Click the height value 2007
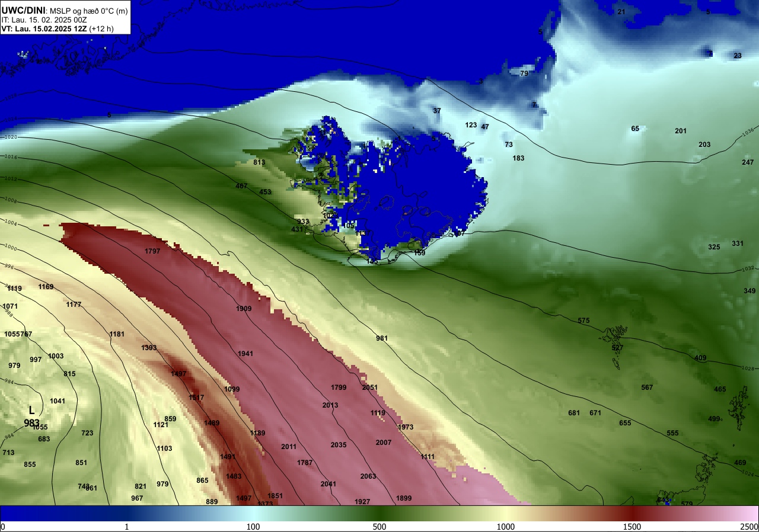Image resolution: width=759 pixels, height=532 pixels. coord(384,443)
